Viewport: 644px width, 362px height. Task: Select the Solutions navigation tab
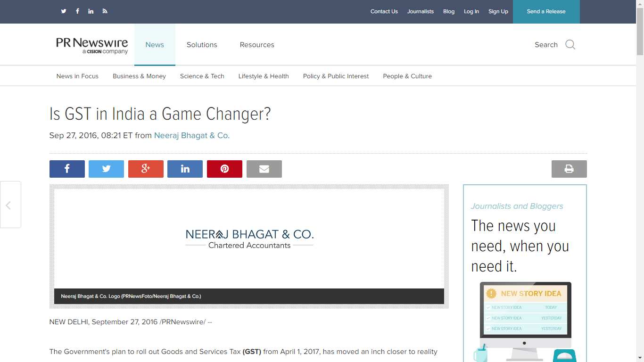pyautogui.click(x=202, y=45)
